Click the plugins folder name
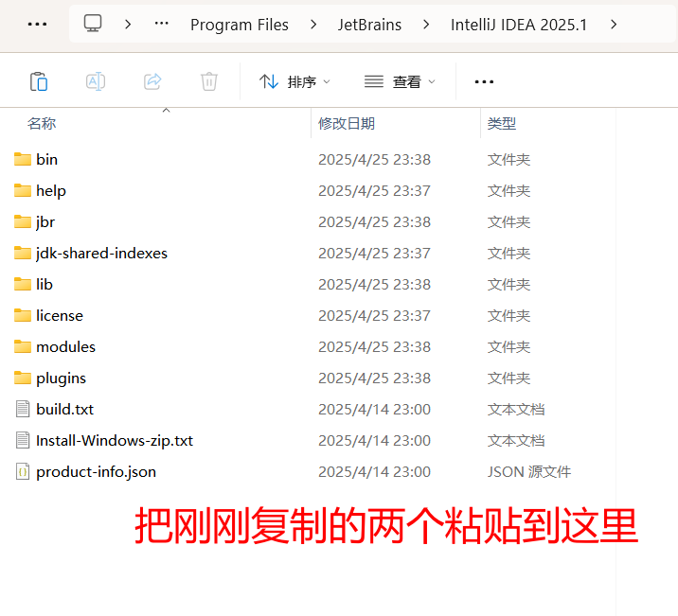Image resolution: width=678 pixels, height=616 pixels. pyautogui.click(x=61, y=378)
